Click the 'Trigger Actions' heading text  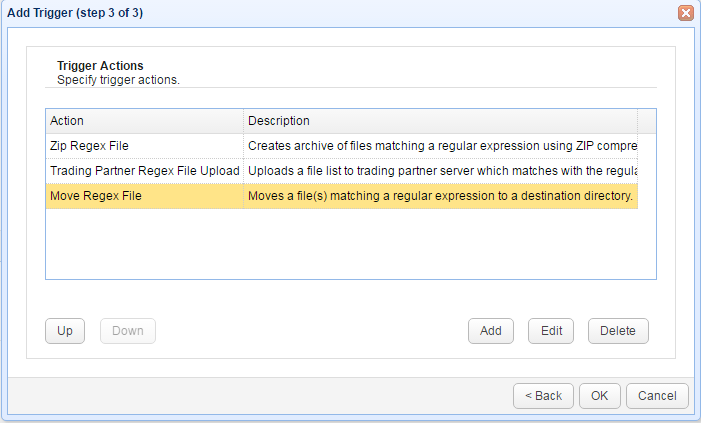coord(100,66)
